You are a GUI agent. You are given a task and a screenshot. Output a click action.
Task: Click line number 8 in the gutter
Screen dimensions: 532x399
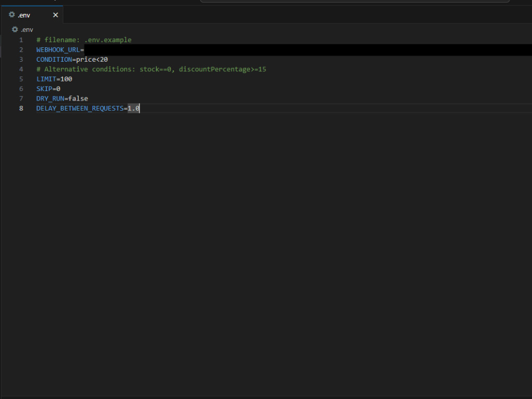click(21, 109)
